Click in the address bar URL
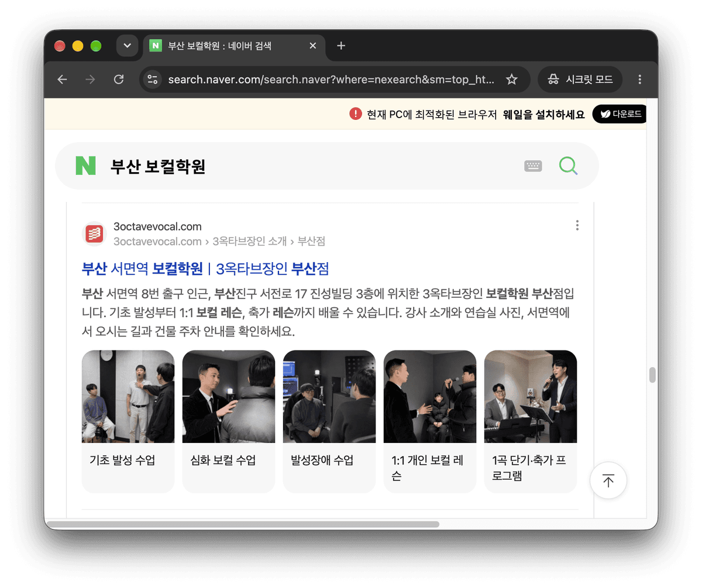 pos(331,79)
